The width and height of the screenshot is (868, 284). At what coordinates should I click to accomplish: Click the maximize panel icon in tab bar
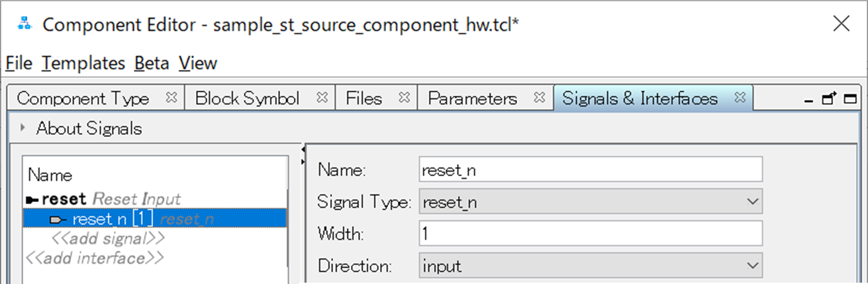click(x=849, y=99)
